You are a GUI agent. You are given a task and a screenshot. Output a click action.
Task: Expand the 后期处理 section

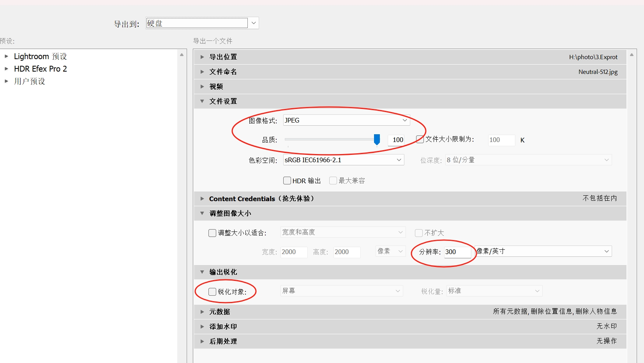tap(202, 341)
